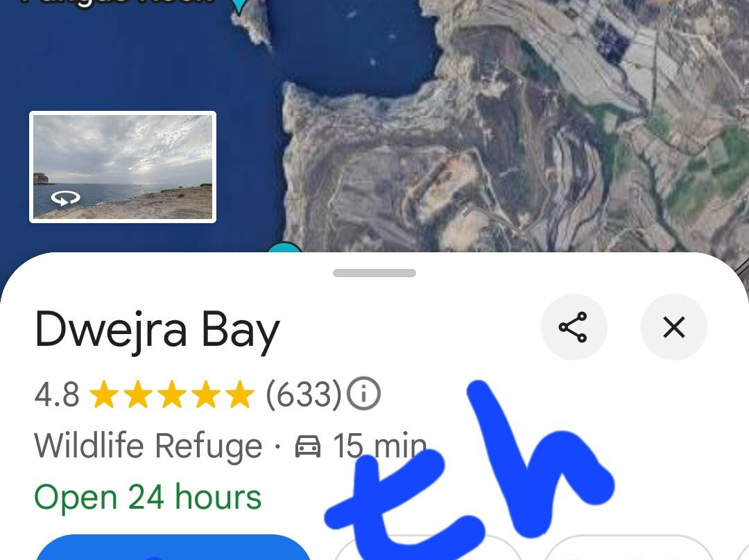Tap the 4.8 rating number
The height and width of the screenshot is (560, 749).
pos(57,394)
